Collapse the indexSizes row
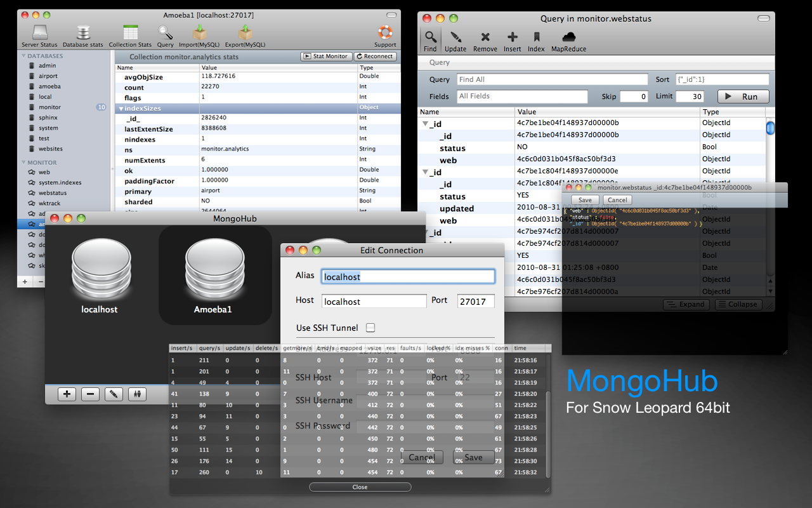 (x=121, y=109)
